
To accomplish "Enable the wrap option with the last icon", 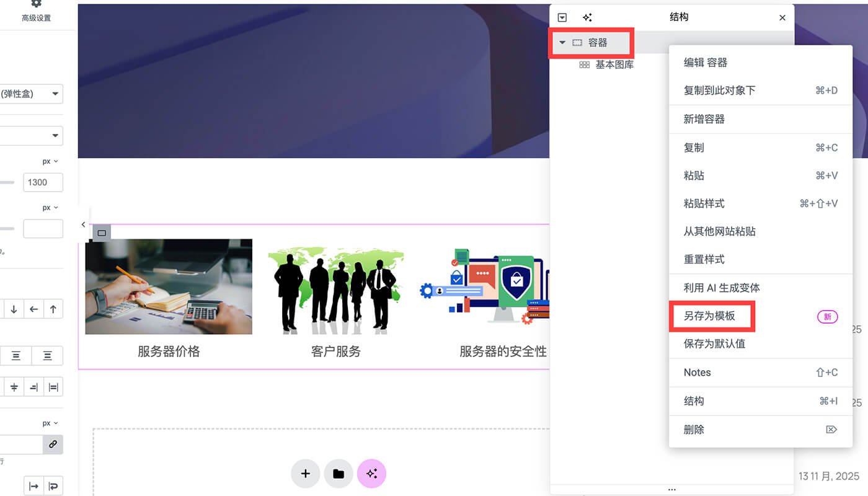I will (x=53, y=485).
